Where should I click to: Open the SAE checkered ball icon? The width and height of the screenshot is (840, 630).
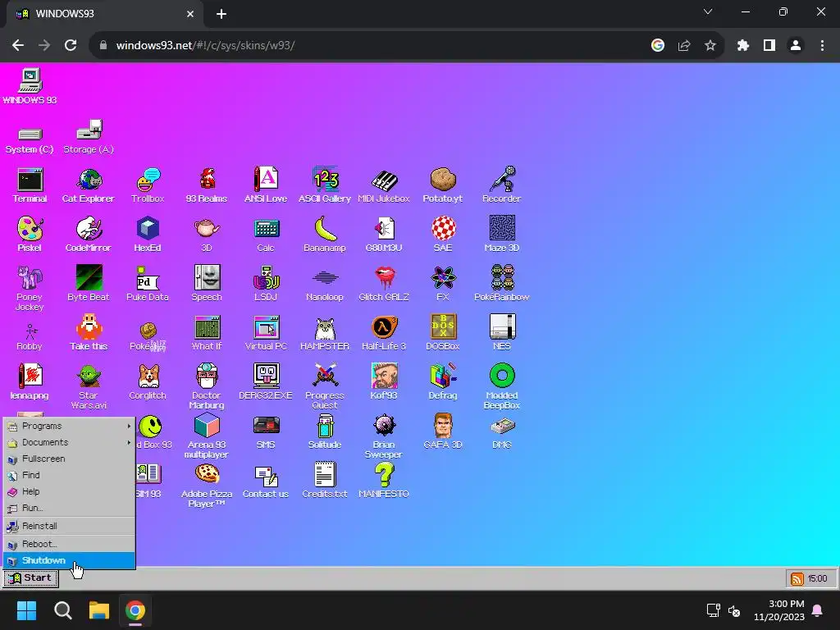point(443,235)
